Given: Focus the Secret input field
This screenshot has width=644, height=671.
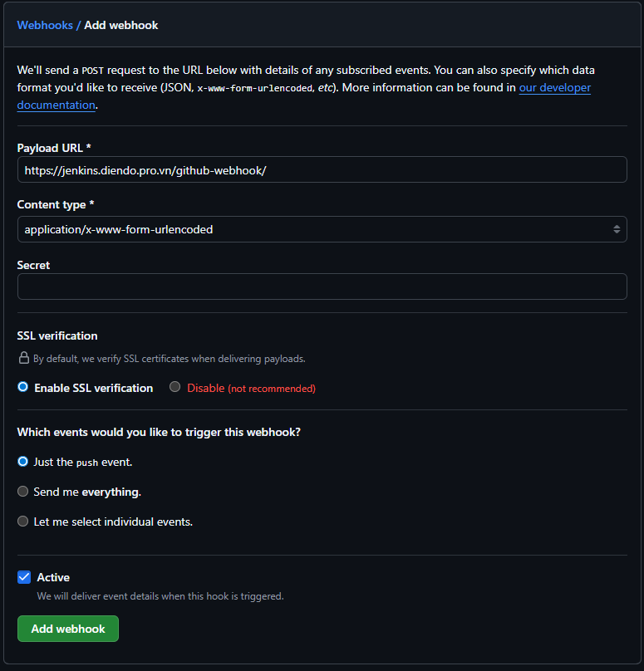Looking at the screenshot, I should pyautogui.click(x=322, y=287).
